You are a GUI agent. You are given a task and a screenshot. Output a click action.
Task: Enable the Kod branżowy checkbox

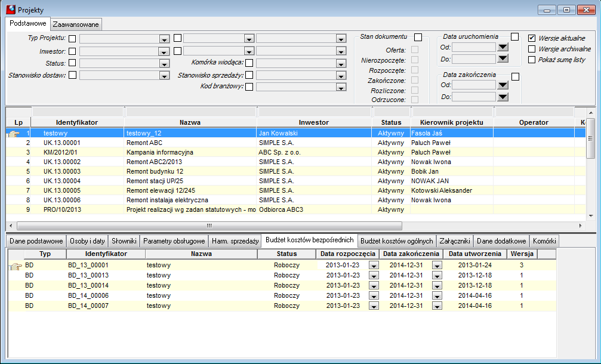[x=249, y=87]
